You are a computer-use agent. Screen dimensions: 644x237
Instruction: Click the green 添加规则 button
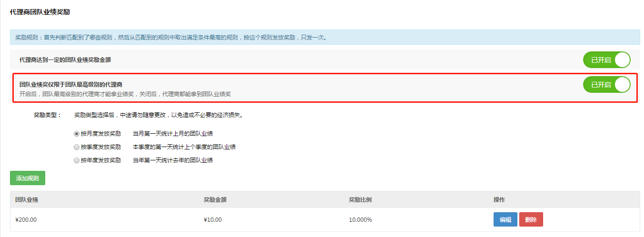click(x=28, y=178)
